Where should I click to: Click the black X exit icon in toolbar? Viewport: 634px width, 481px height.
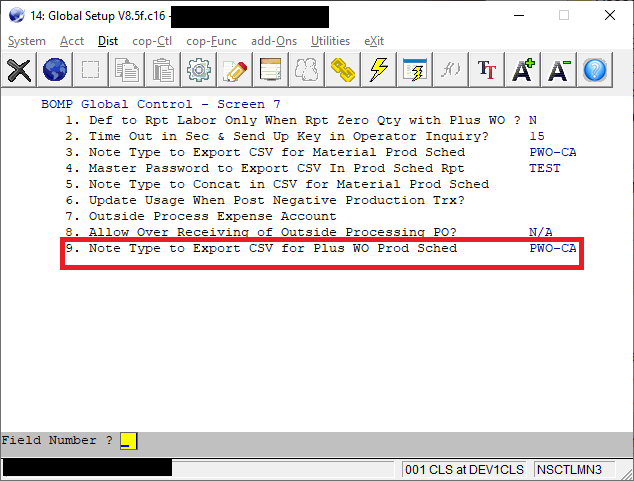(20, 69)
